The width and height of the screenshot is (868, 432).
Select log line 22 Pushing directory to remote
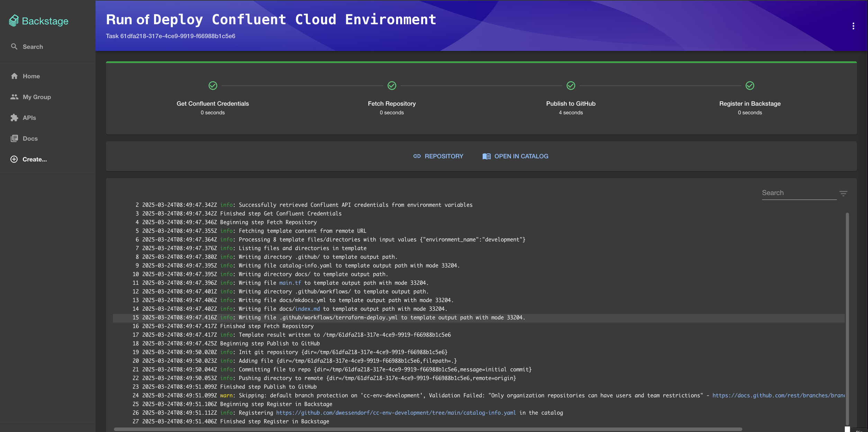479,378
